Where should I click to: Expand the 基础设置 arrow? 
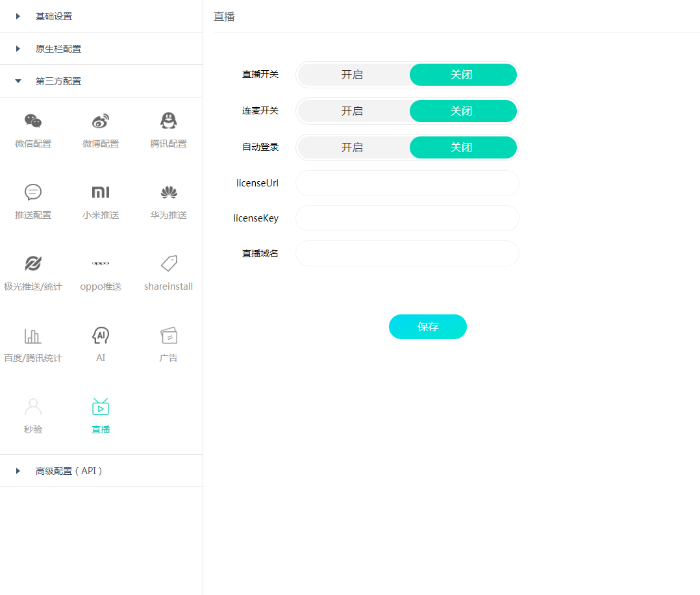18,16
